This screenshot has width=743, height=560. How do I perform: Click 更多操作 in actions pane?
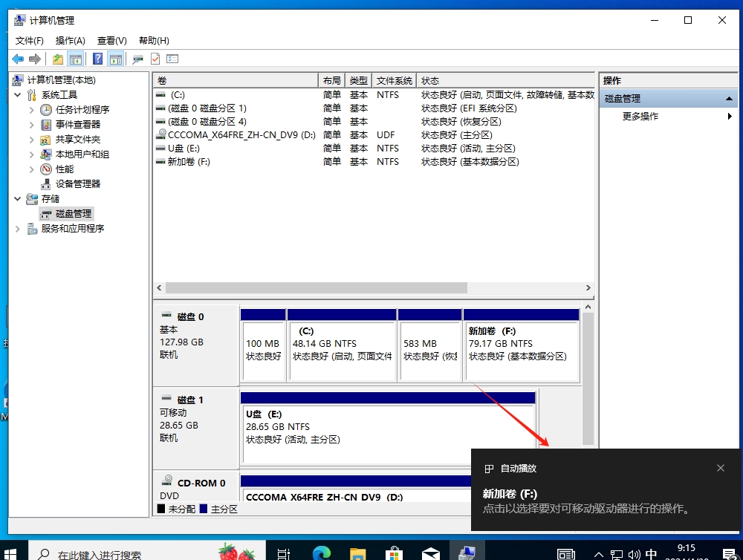pos(640,116)
